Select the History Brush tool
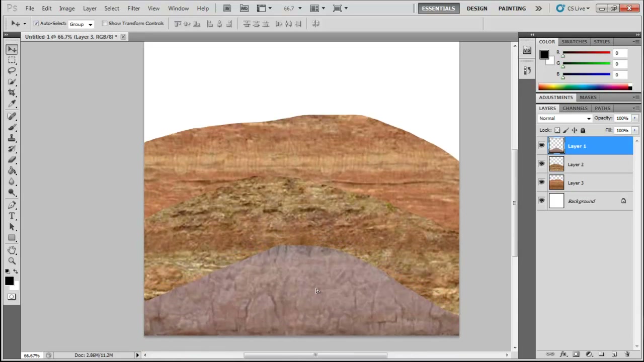This screenshot has width=644, height=362. click(x=12, y=149)
